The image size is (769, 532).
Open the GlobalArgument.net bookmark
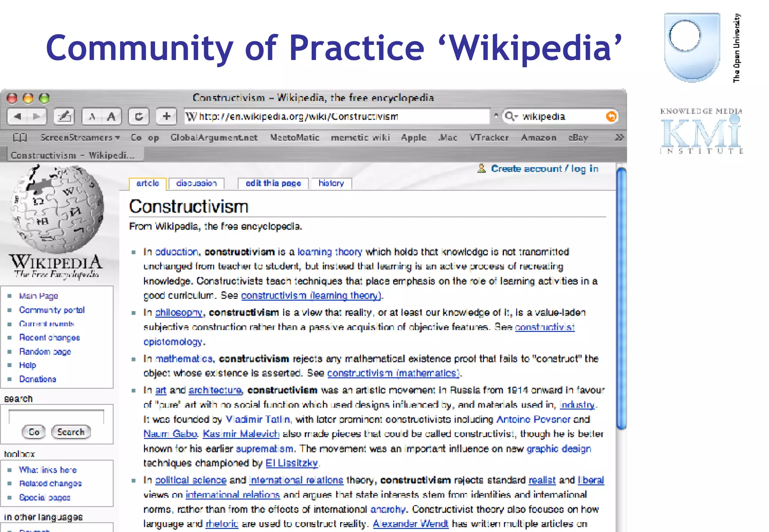[214, 138]
